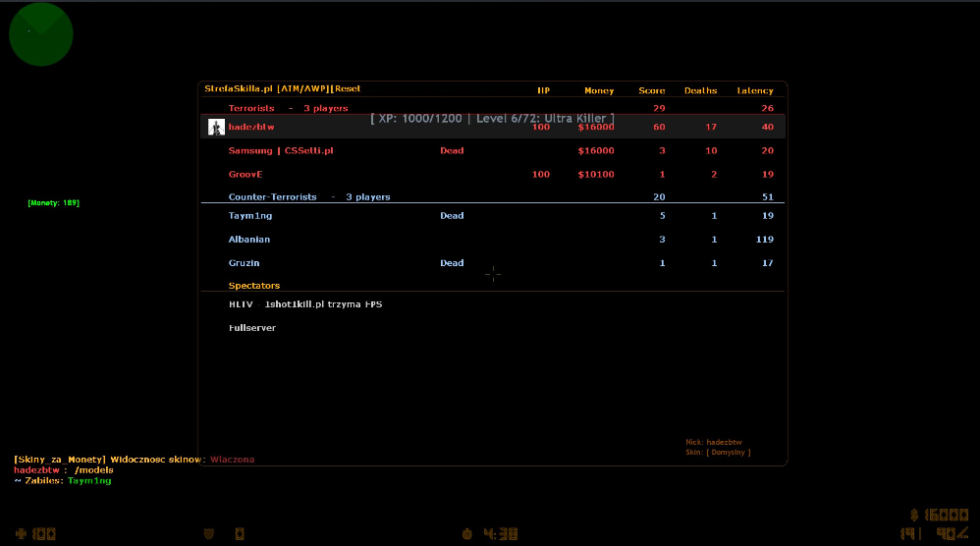The height and width of the screenshot is (546, 980).
Task: Click Terrorists team score 29
Action: 659,108
